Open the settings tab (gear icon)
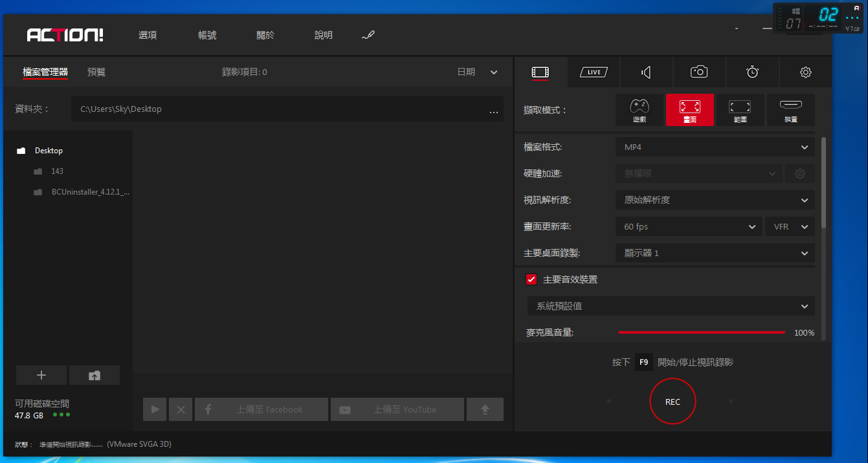The image size is (868, 463). click(805, 72)
